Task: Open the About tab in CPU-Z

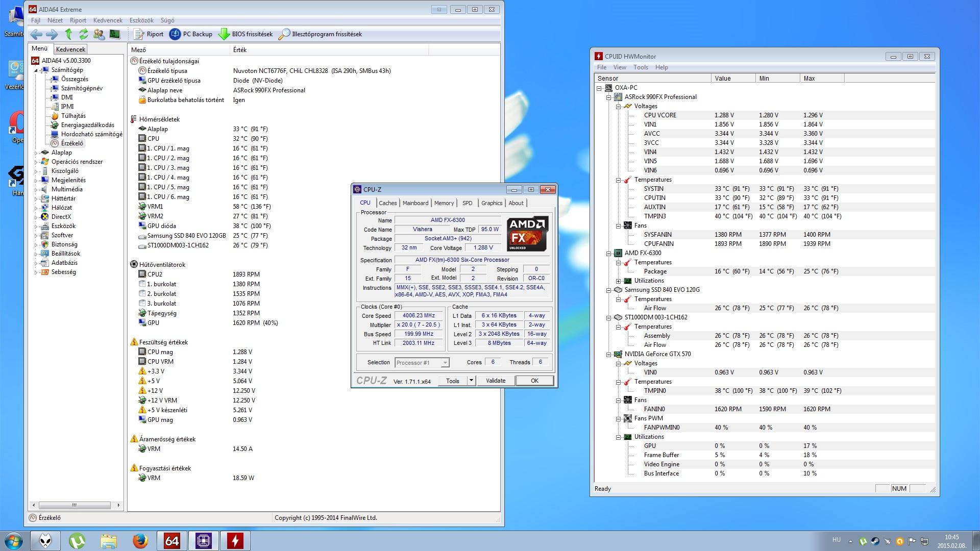Action: point(516,203)
